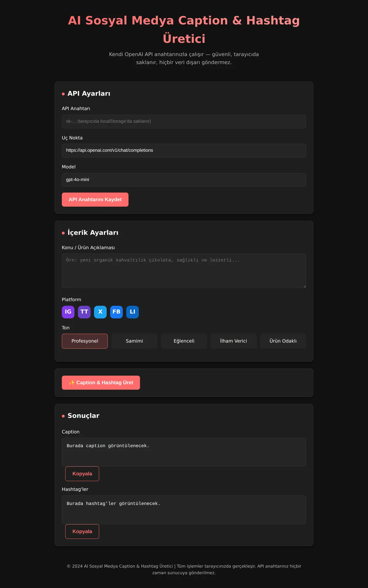Click the page title 'AI Sosyal Medya Caption & Hashtag Üretici'
This screenshot has height=588, width=368.
pyautogui.click(x=184, y=29)
